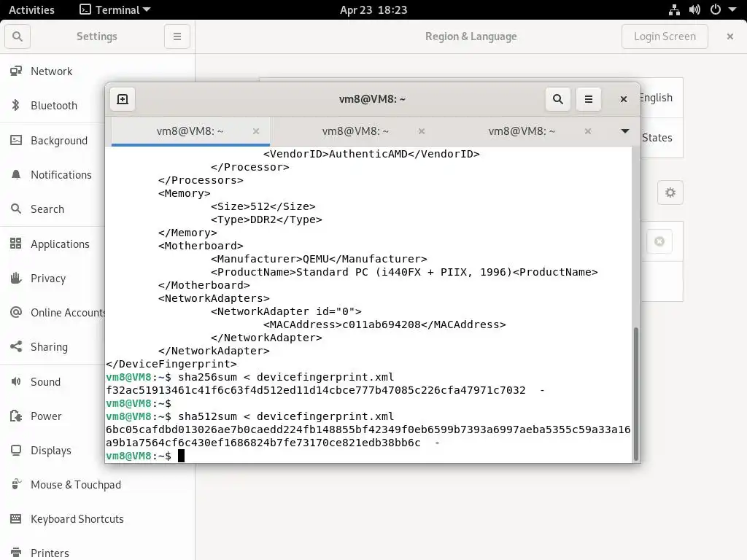Click the terminal scrollbar thumb

(636, 393)
